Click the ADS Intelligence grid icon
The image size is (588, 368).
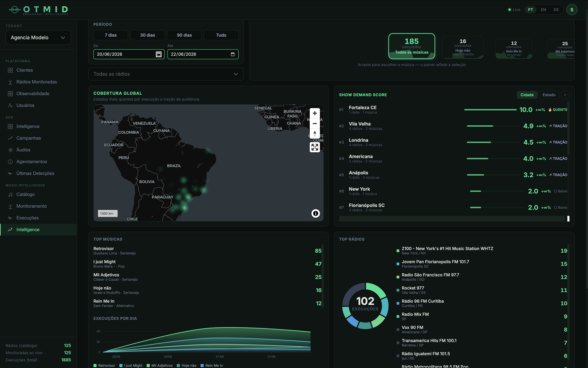coord(10,127)
